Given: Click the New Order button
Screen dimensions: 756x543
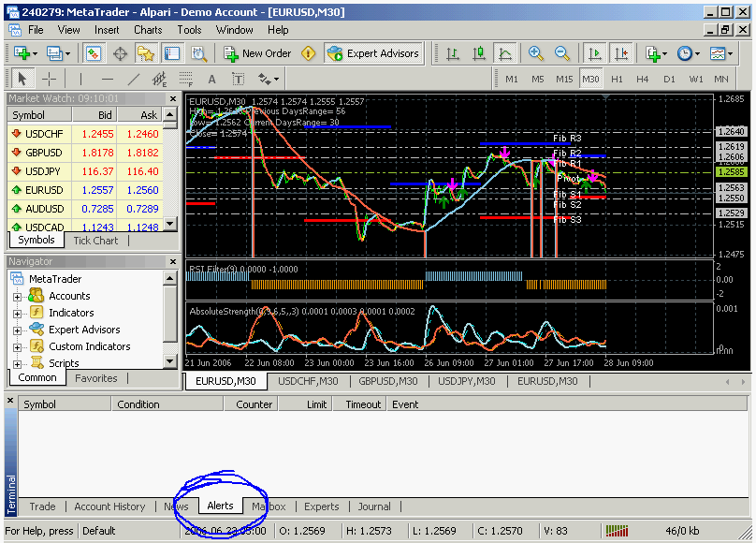Looking at the screenshot, I should pyautogui.click(x=257, y=53).
